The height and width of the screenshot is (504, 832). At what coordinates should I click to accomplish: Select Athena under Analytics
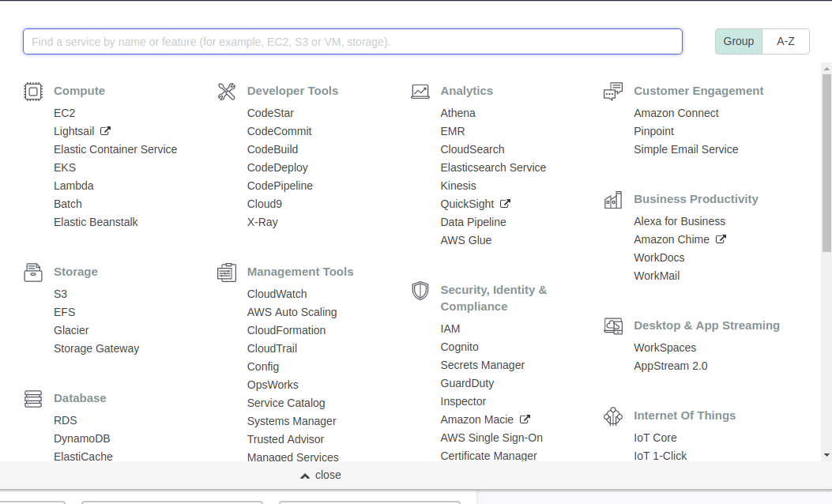[x=458, y=113]
